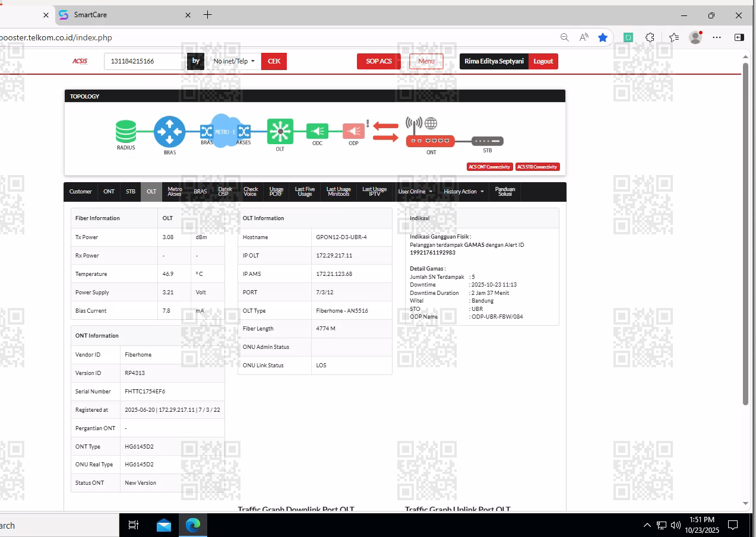Open the Datek OSP tab

coord(225,192)
